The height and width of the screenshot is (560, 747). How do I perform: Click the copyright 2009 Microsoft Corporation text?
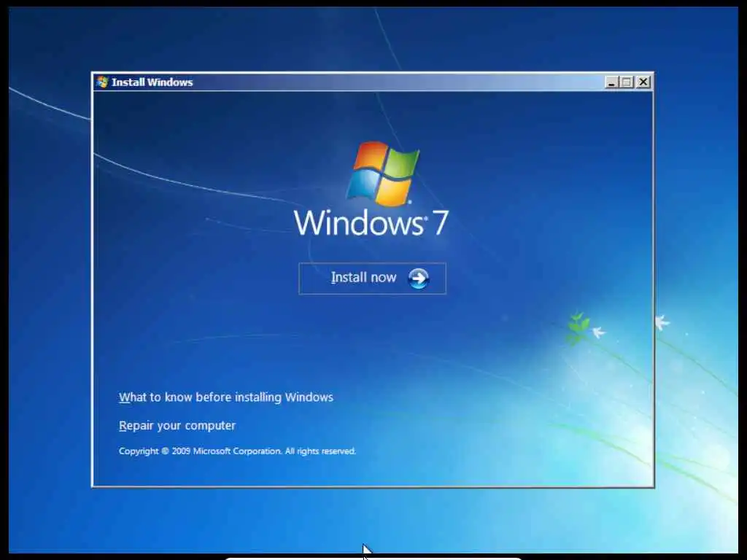click(x=237, y=451)
